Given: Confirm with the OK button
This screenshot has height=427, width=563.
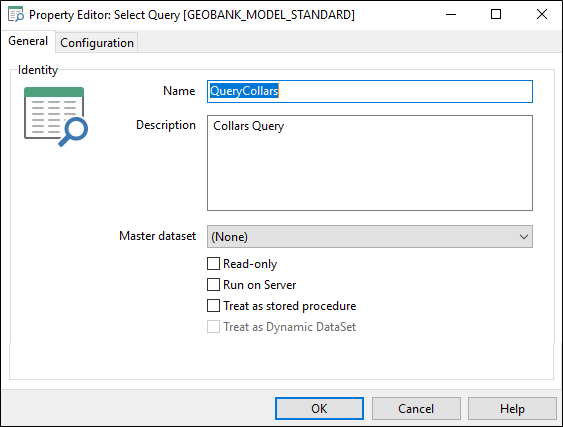Looking at the screenshot, I should [319, 408].
